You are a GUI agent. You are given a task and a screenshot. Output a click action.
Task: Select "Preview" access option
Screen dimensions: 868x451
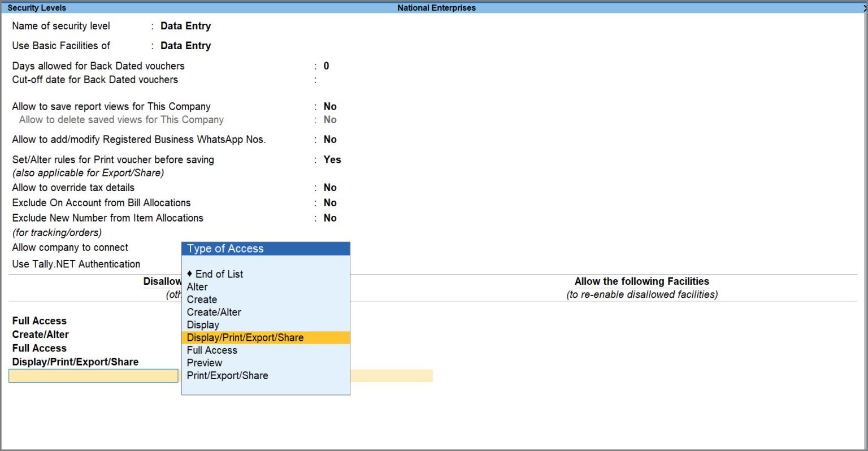[204, 362]
